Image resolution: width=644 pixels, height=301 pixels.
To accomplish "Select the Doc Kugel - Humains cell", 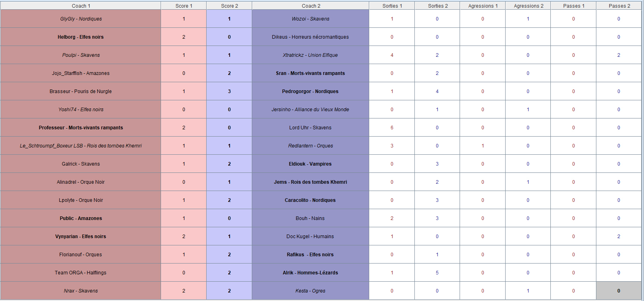I will click(x=311, y=237).
